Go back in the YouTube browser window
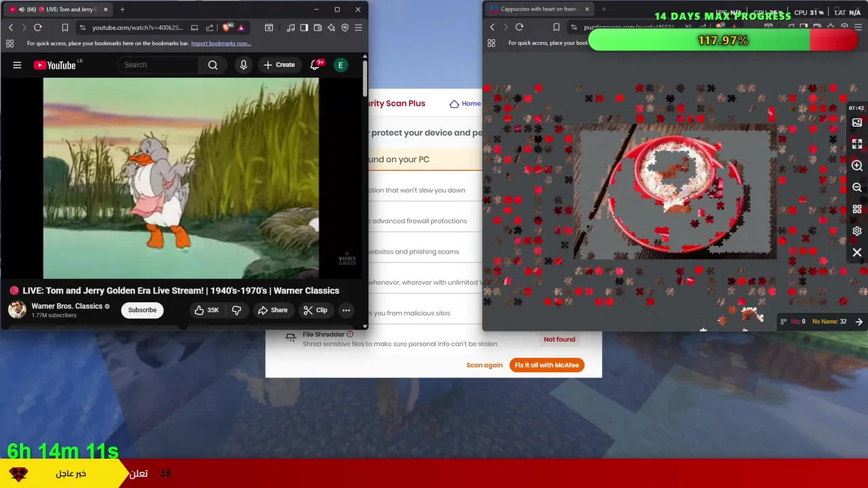Image resolution: width=868 pixels, height=488 pixels. [11, 28]
